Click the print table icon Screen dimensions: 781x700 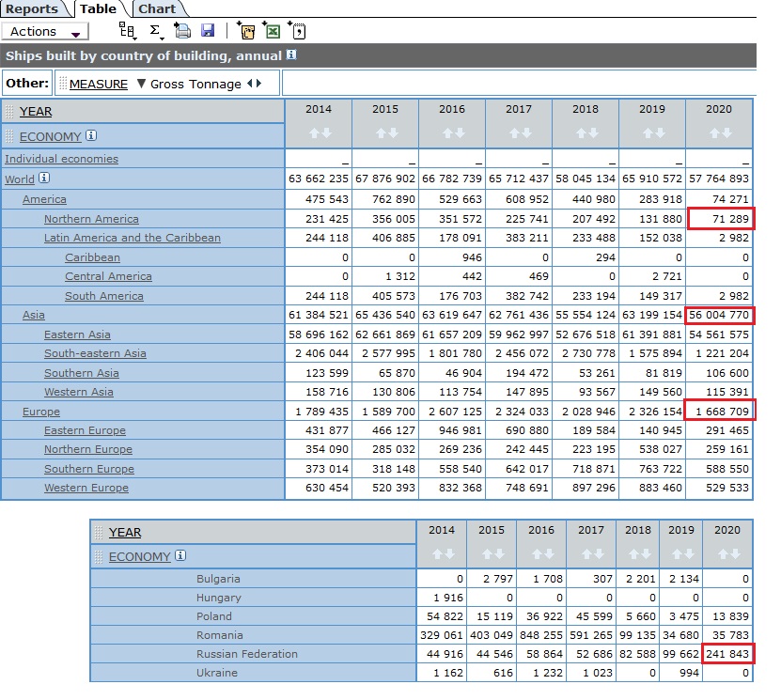182,31
